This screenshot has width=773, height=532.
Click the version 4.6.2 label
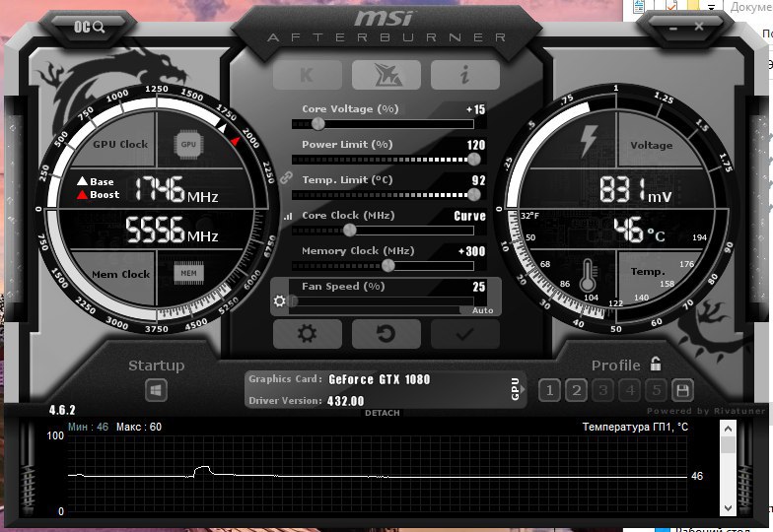62,410
